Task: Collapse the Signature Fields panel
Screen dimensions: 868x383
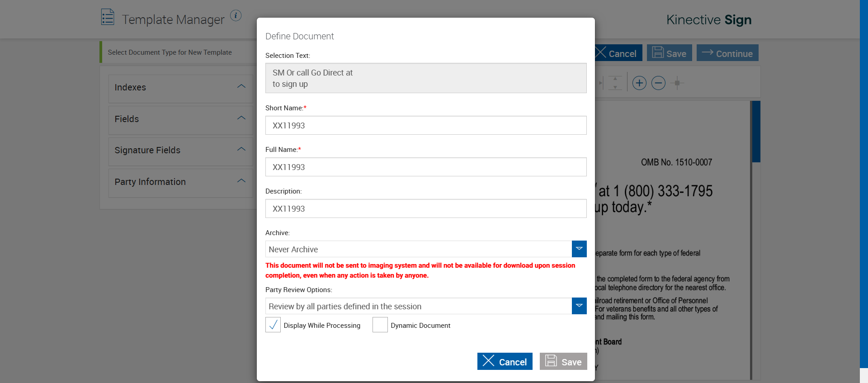Action: point(241,149)
